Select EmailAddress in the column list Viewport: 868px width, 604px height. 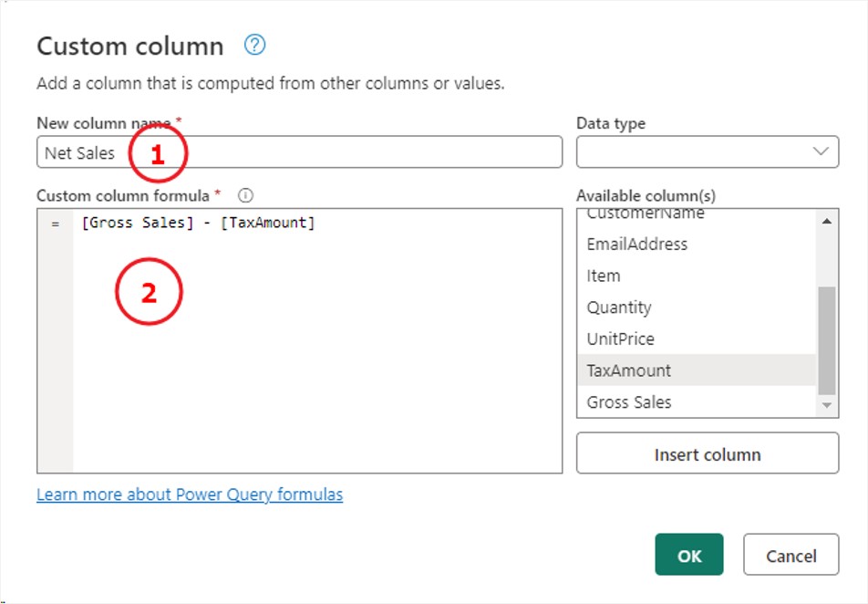click(x=636, y=245)
